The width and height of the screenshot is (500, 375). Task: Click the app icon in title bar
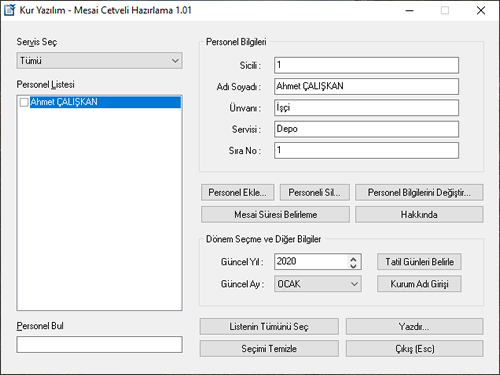10,10
